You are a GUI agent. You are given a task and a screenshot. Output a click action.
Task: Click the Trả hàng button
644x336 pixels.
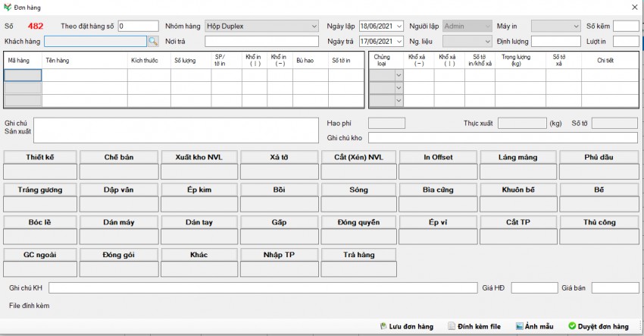[358, 255]
